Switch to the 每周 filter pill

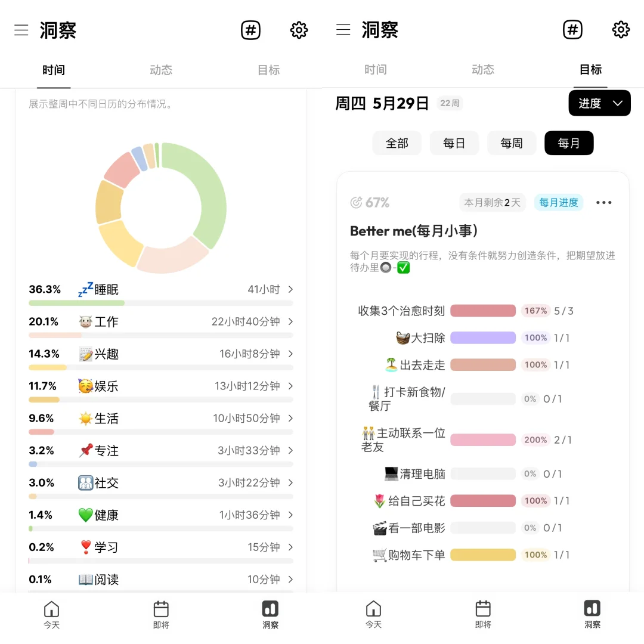(512, 143)
